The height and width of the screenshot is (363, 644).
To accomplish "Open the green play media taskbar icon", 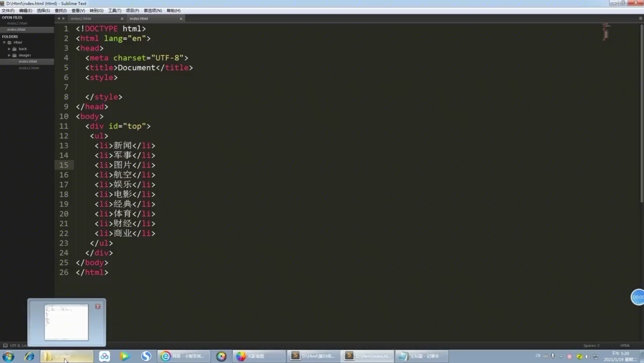I will coord(125,356).
